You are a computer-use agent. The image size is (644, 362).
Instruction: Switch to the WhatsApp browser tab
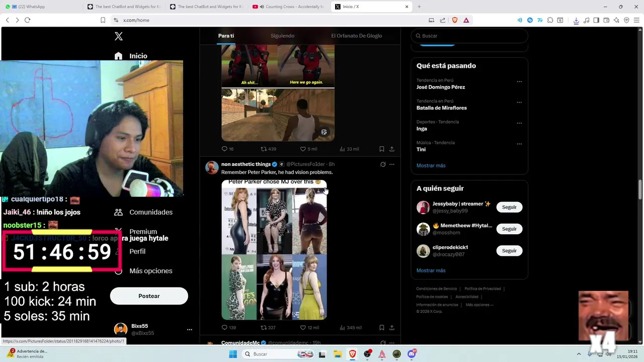(41, 7)
